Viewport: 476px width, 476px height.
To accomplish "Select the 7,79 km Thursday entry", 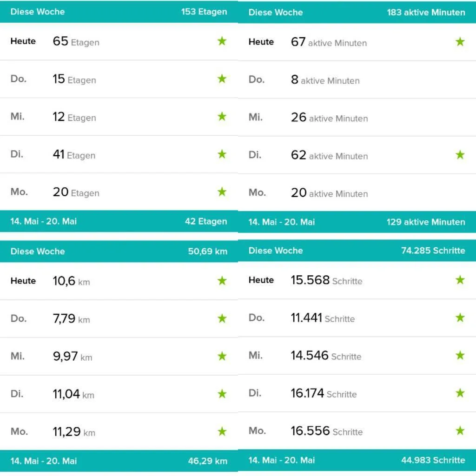I will pyautogui.click(x=119, y=318).
